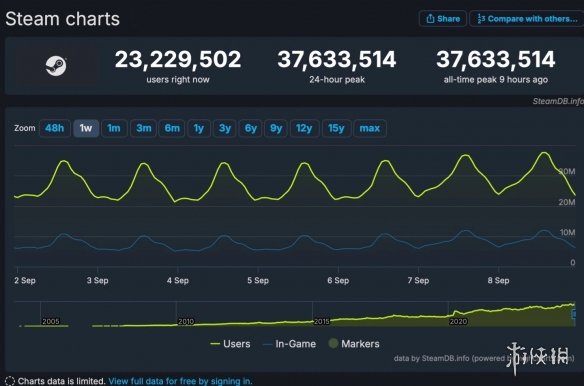Click the 2015 mark in range navigator
The height and width of the screenshot is (386, 584).
click(321, 321)
